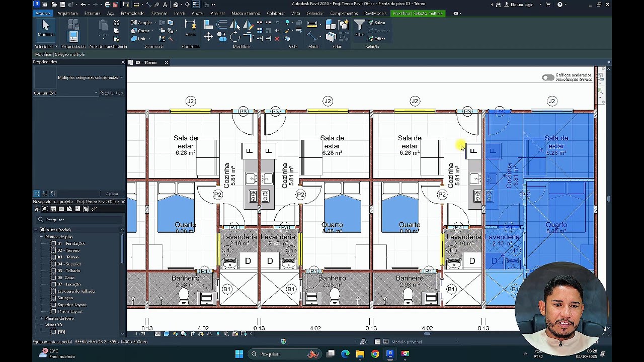This screenshot has width=644, height=362.
Task: Collapse the Plantas de piso node
Action: [x=41, y=237]
